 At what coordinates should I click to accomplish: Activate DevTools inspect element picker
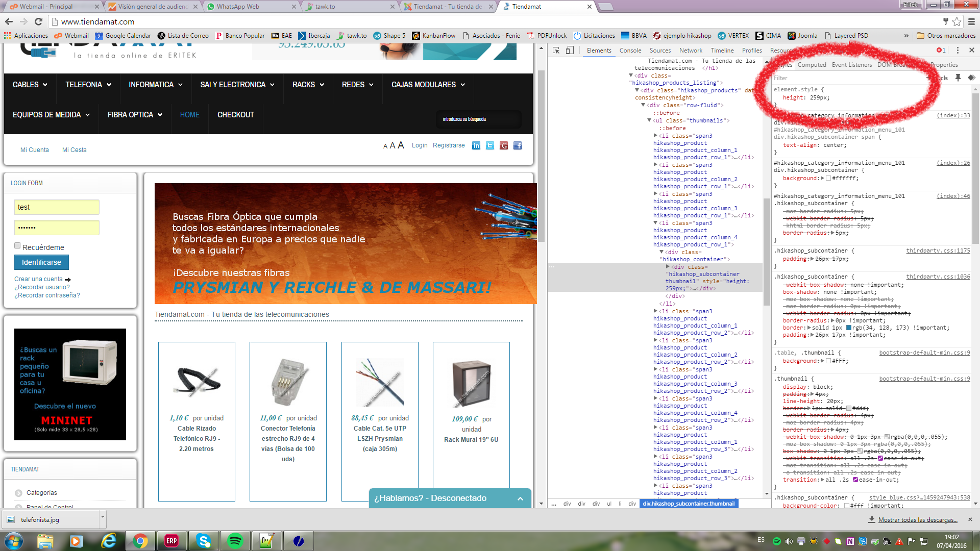(x=556, y=50)
